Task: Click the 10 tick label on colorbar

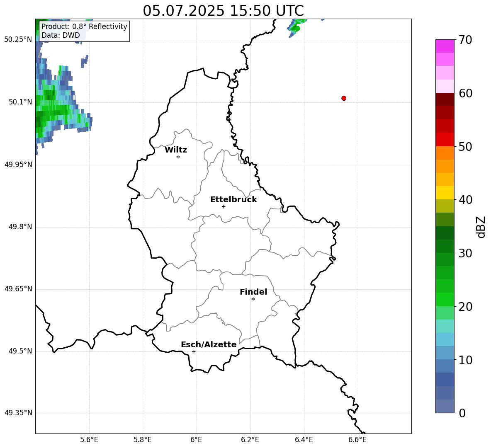Action: (465, 360)
